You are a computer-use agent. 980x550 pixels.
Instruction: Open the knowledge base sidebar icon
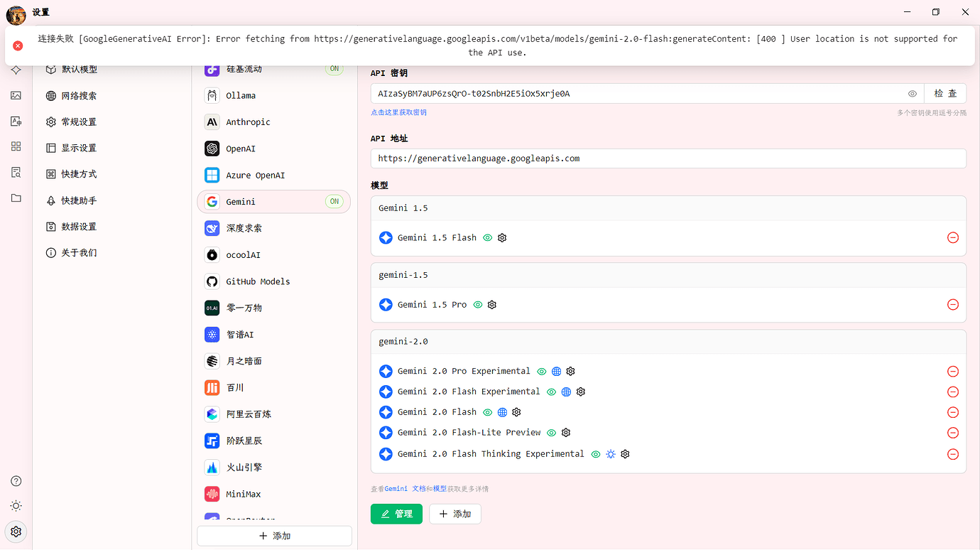16,172
